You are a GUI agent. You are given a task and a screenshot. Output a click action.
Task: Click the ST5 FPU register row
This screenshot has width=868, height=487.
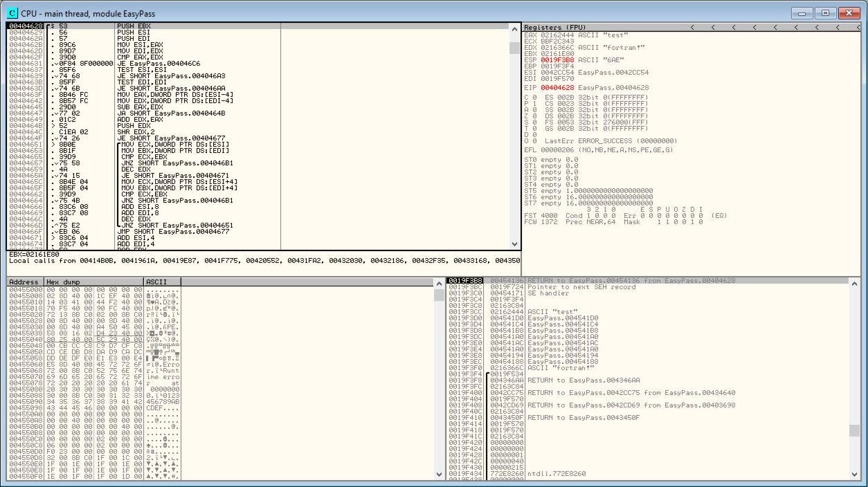pyautogui.click(x=588, y=190)
